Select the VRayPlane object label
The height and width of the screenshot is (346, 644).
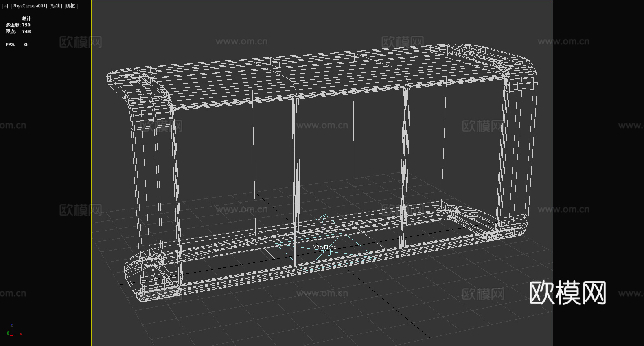click(324, 247)
